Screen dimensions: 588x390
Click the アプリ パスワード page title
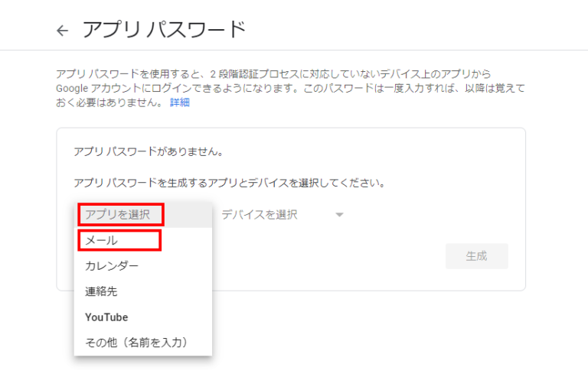164,30
